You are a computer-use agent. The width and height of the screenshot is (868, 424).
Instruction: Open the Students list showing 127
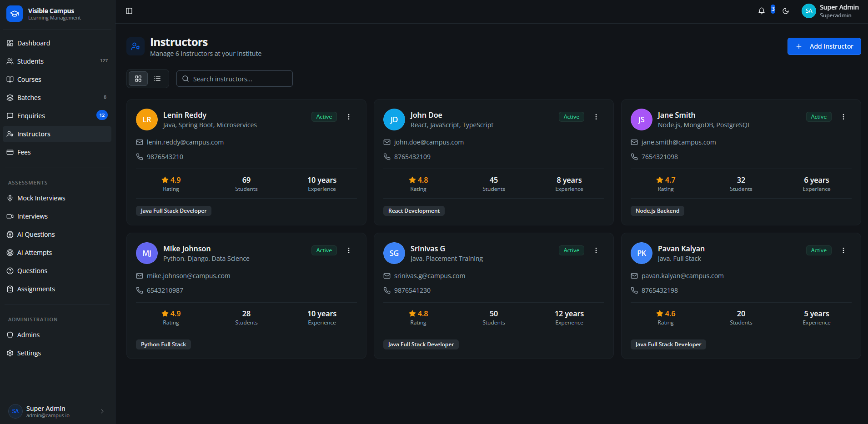(x=30, y=61)
